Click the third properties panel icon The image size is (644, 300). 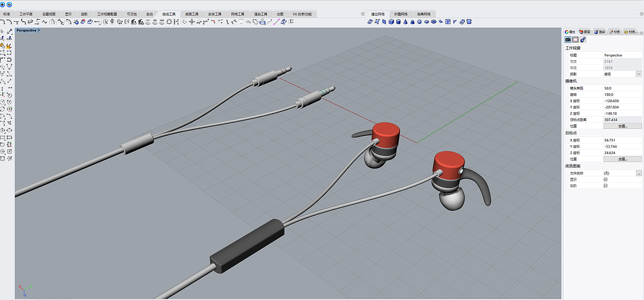(x=583, y=39)
